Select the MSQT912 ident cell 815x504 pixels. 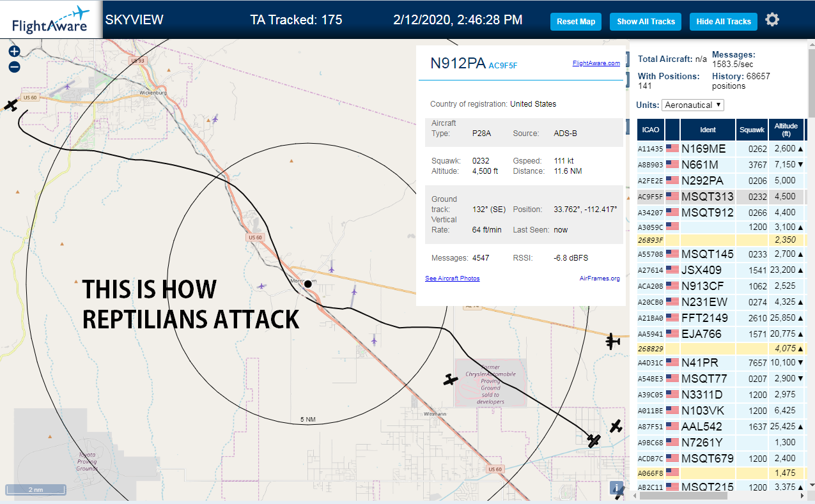tap(708, 212)
